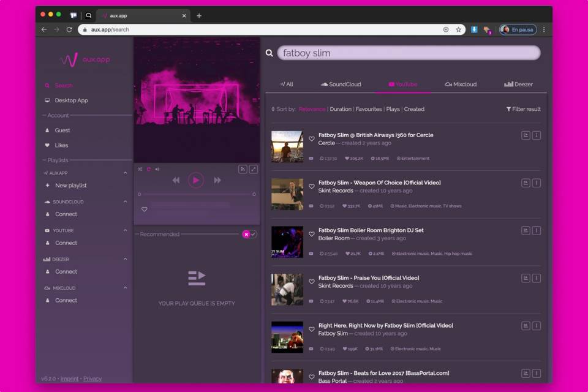Screen dimensions: 588x392
Task: Click the volume speaker icon
Action: (157, 169)
